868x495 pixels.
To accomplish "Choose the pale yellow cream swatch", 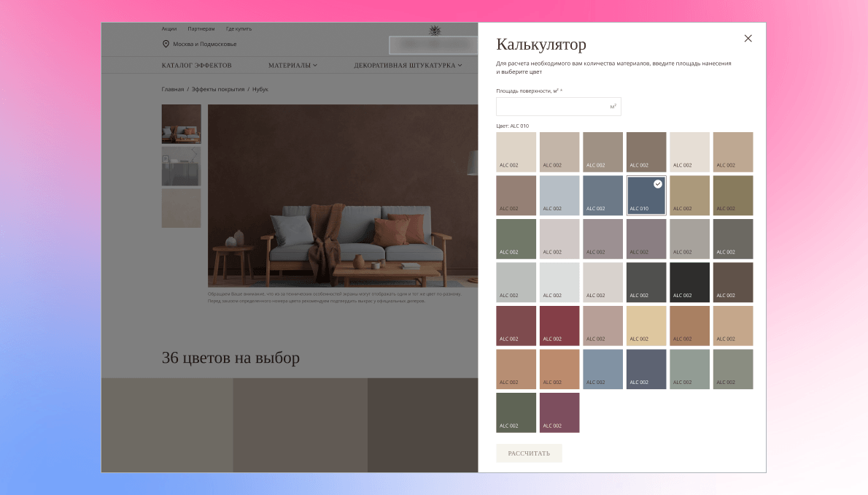I will 646,326.
